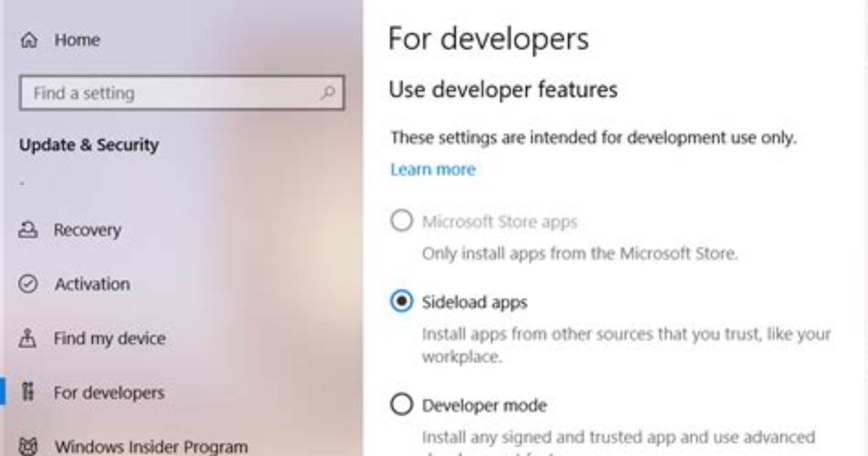Click the search magnifier icon
This screenshot has width=868, height=456.
tap(328, 92)
